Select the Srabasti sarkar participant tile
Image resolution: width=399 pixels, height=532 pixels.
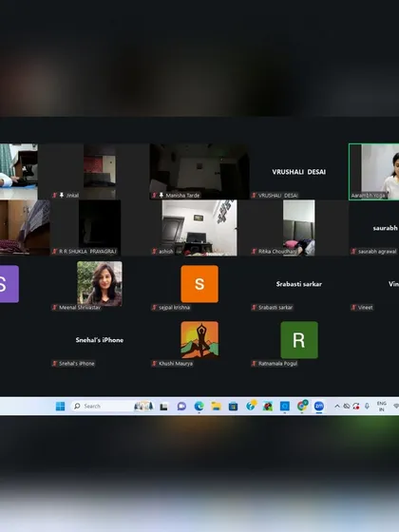click(299, 284)
